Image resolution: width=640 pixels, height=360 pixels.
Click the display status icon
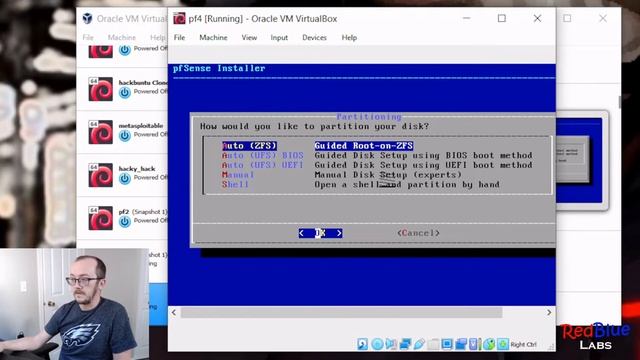447,344
